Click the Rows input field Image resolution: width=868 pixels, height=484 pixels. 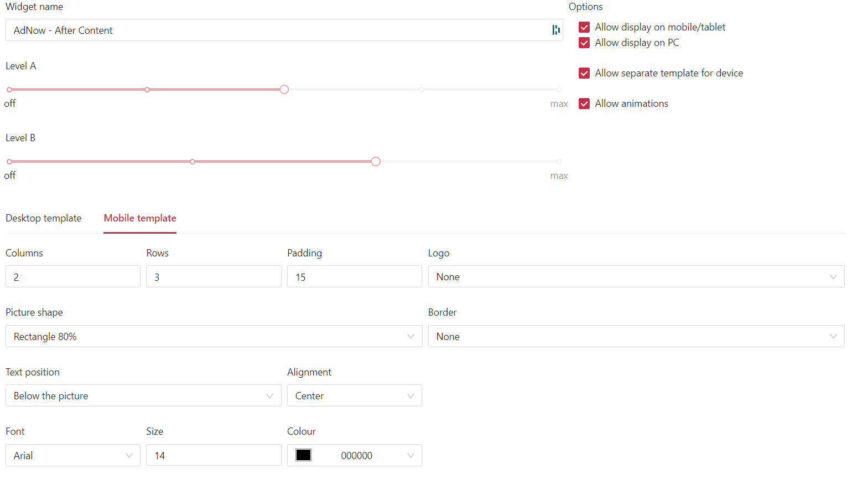coord(214,276)
